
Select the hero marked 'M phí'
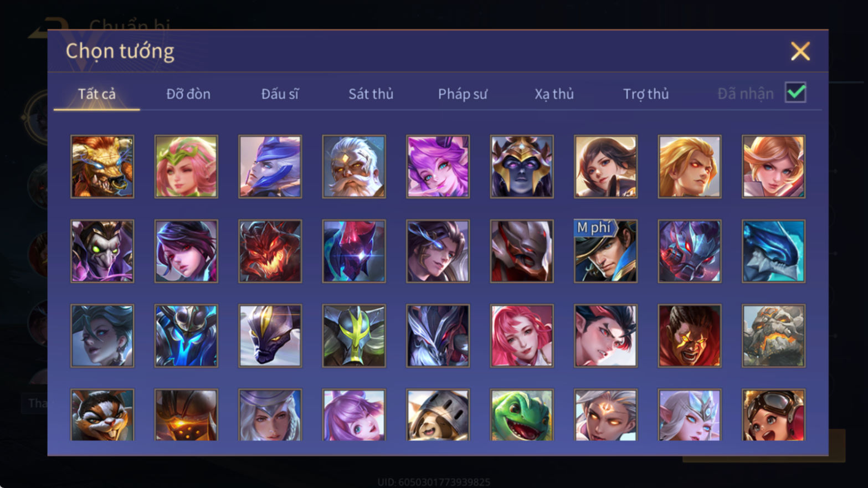[605, 251]
